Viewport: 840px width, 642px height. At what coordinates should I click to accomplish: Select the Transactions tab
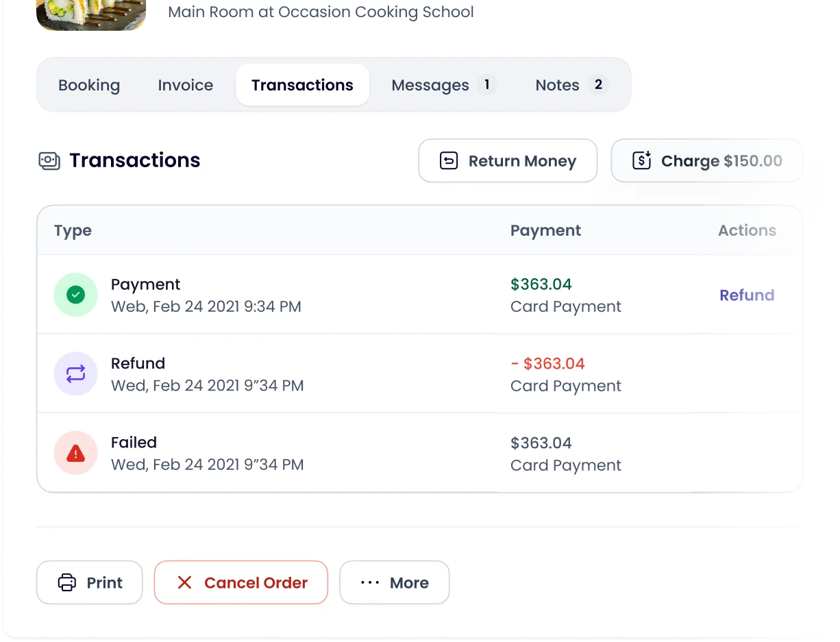click(x=302, y=85)
